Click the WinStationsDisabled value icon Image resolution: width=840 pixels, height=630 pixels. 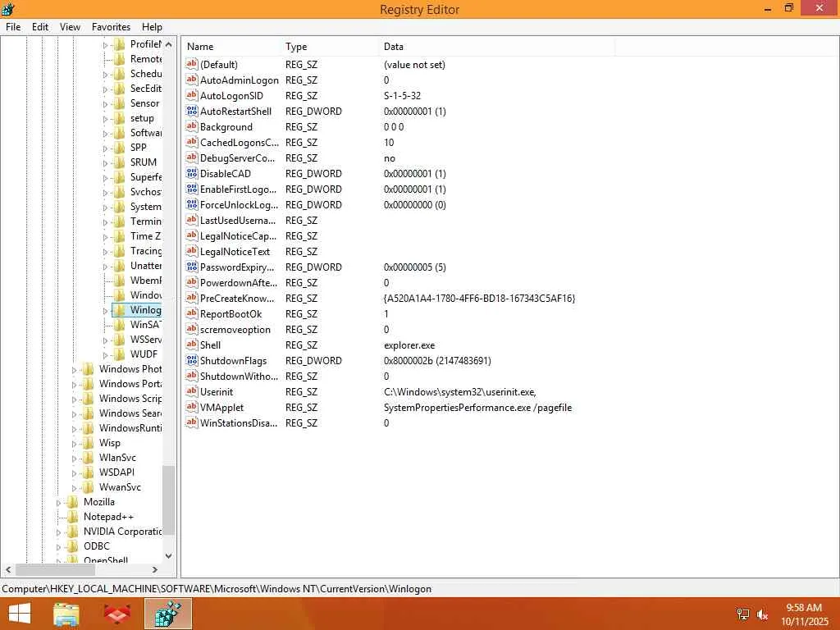[x=191, y=422]
